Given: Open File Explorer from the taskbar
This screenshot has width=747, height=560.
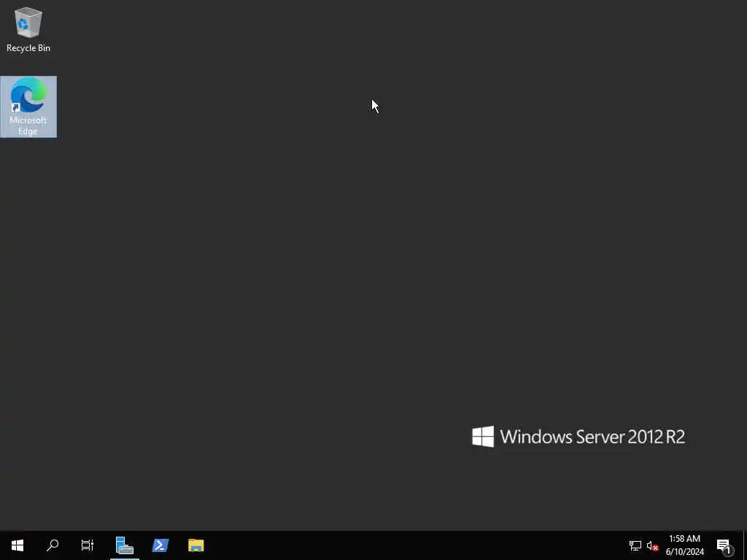Looking at the screenshot, I should 196,545.
